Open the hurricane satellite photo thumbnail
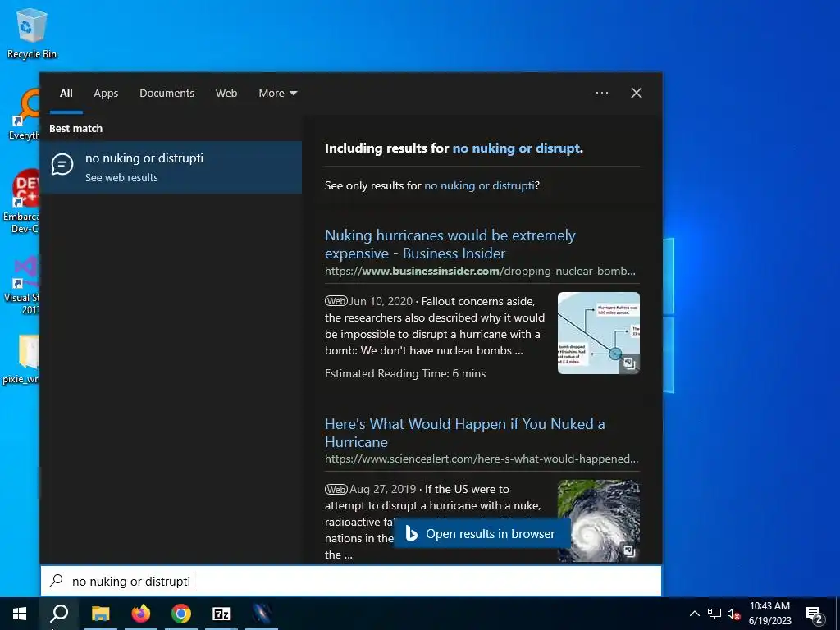Image resolution: width=840 pixels, height=630 pixels. [x=598, y=521]
